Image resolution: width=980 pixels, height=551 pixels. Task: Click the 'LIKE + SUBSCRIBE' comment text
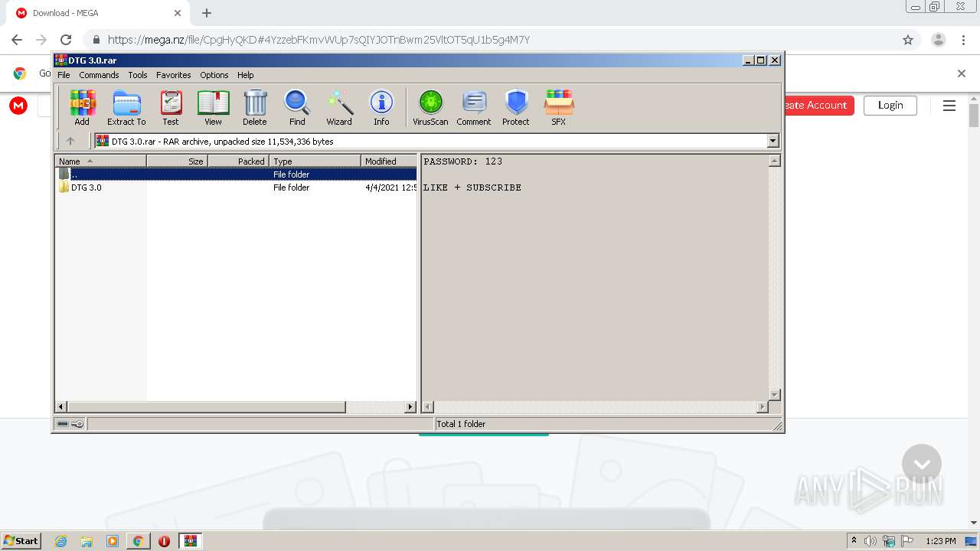[x=472, y=187]
